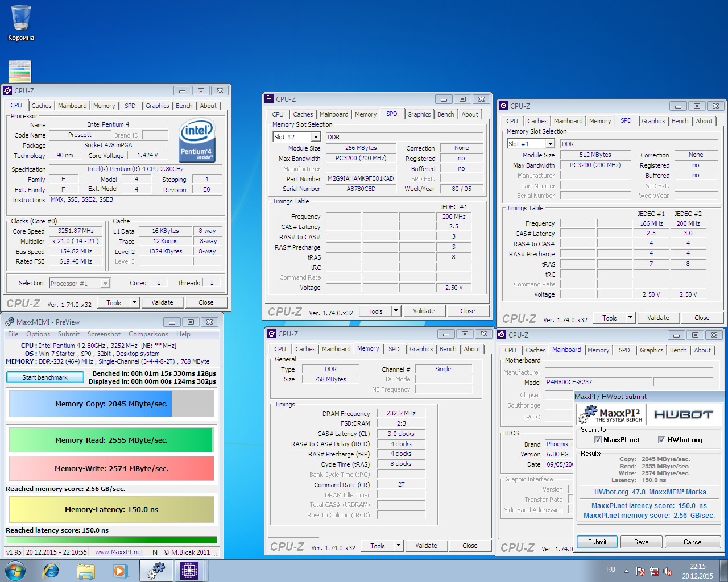Open Windows Media Player from the taskbar

[x=120, y=571]
